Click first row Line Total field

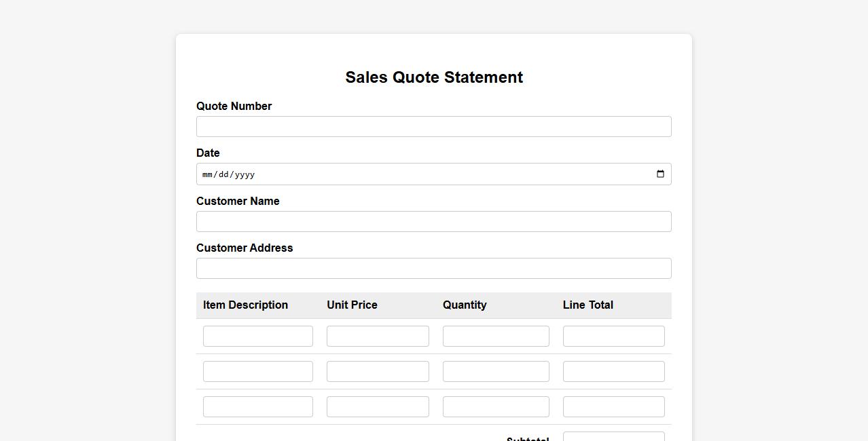(x=613, y=337)
